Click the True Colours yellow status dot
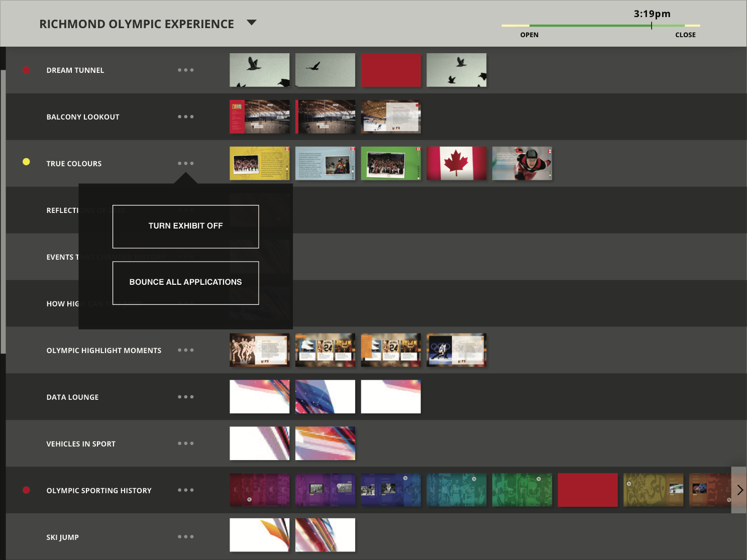This screenshot has height=560, width=747. click(27, 162)
